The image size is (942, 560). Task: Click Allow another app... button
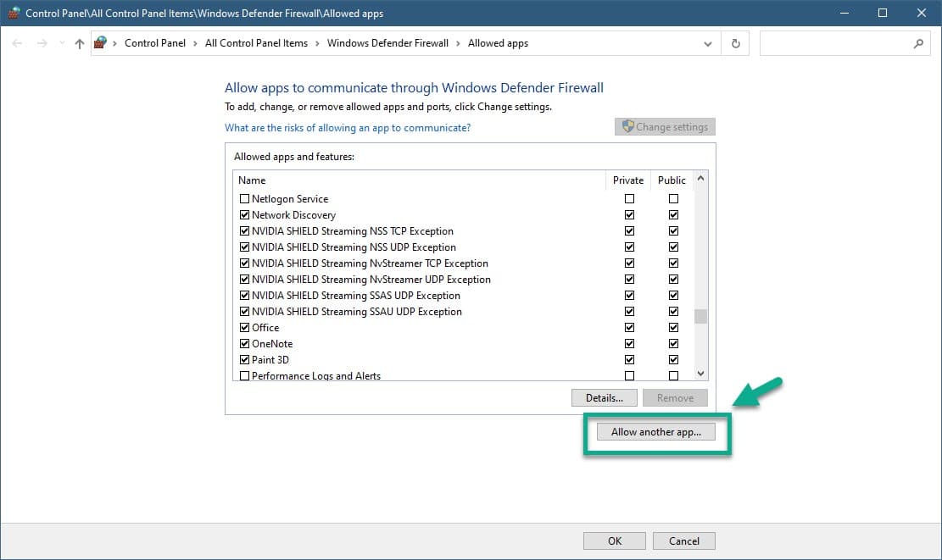(656, 431)
